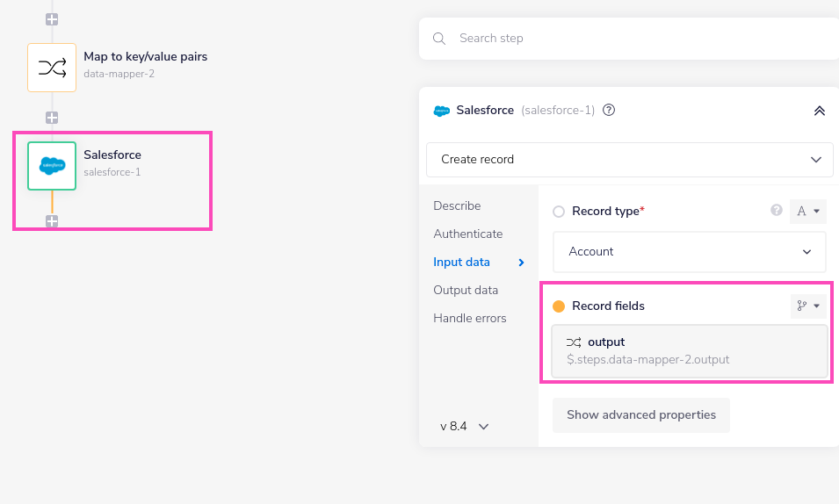This screenshot has width=839, height=504.
Task: Switch to the Describe tab
Action: [x=457, y=205]
